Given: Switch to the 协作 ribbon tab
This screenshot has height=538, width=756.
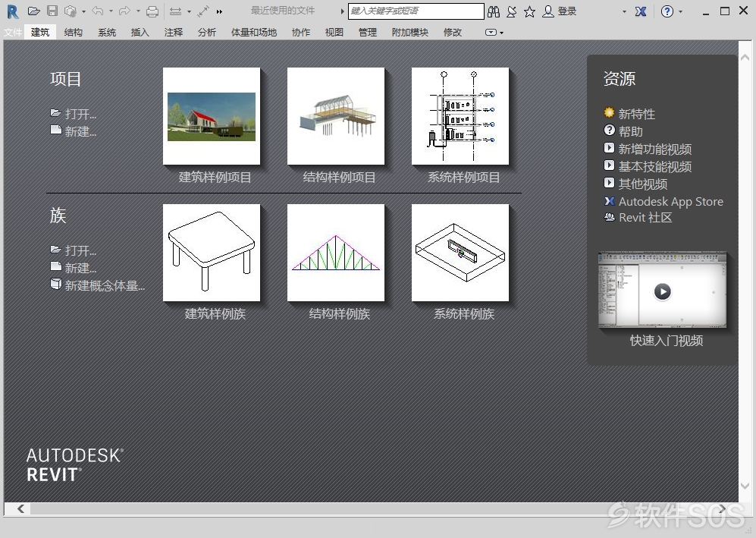Looking at the screenshot, I should point(301,33).
